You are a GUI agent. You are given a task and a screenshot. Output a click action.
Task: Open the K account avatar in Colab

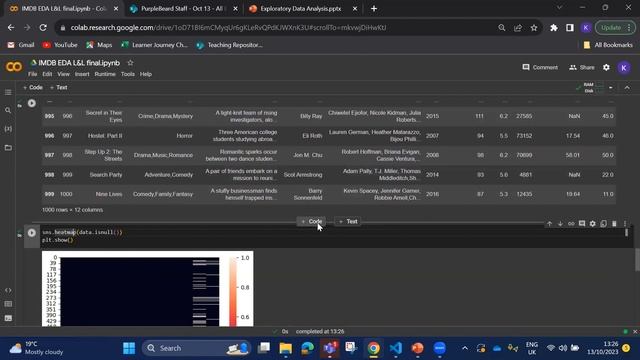624,68
